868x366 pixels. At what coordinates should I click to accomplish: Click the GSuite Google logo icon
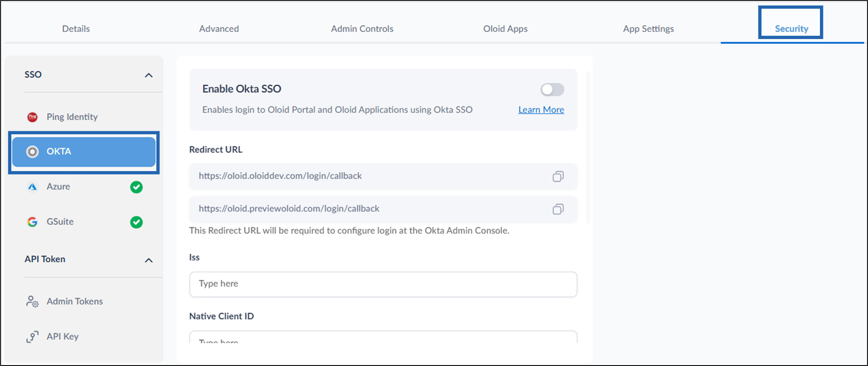(x=32, y=222)
